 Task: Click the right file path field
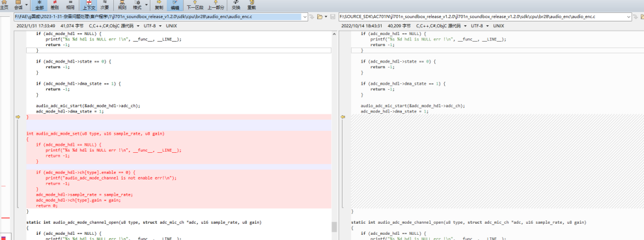pyautogui.click(x=482, y=17)
